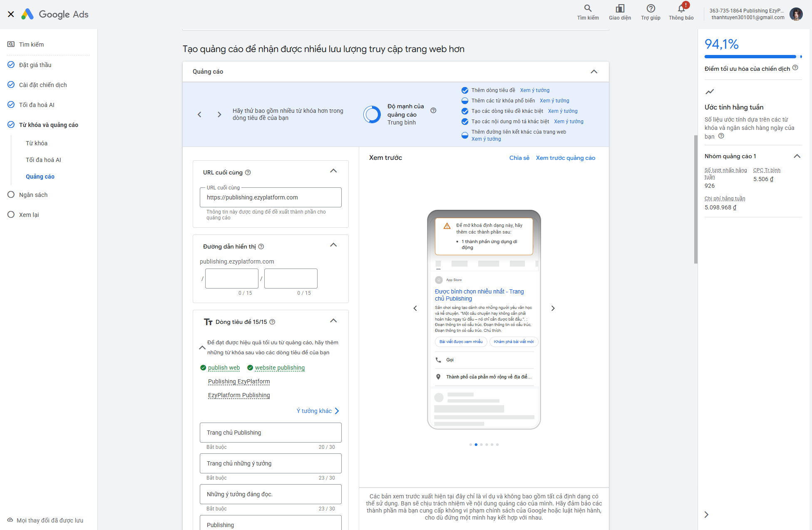Open the Thông báo notifications bell
The image size is (812, 530).
(x=681, y=12)
